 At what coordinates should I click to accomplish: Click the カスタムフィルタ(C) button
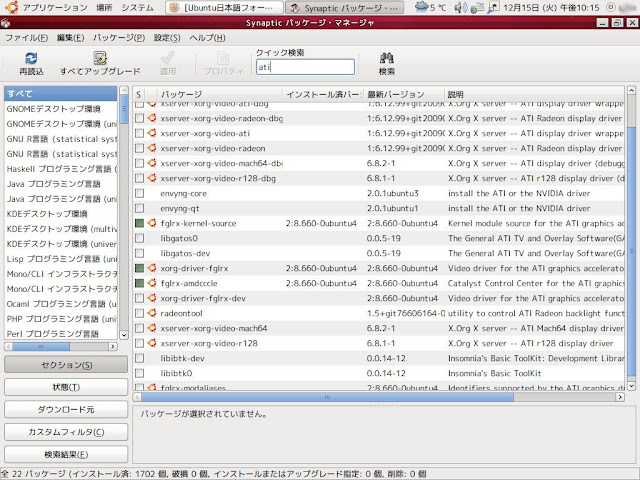pyautogui.click(x=66, y=432)
